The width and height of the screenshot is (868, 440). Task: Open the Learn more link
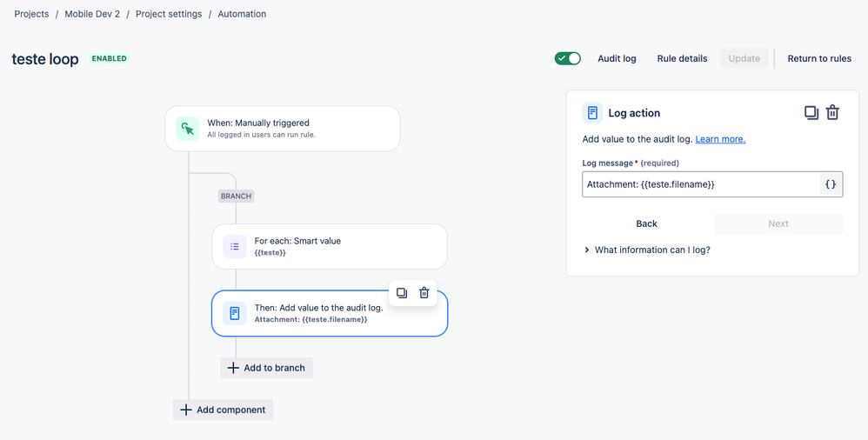tap(720, 139)
